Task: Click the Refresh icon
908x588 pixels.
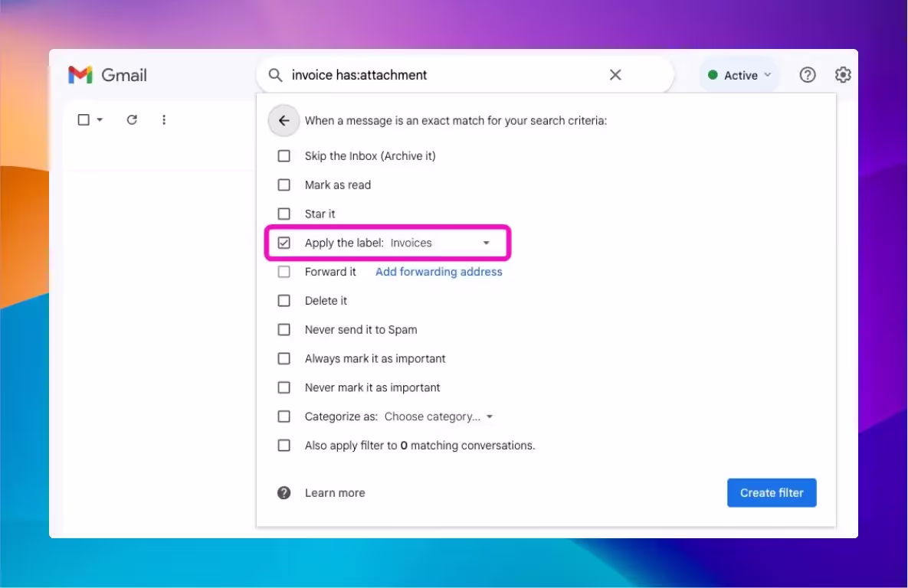Action: click(132, 119)
